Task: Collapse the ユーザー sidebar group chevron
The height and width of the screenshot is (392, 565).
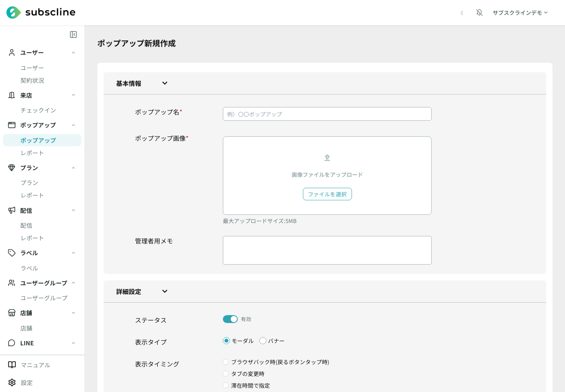Action: click(x=73, y=53)
